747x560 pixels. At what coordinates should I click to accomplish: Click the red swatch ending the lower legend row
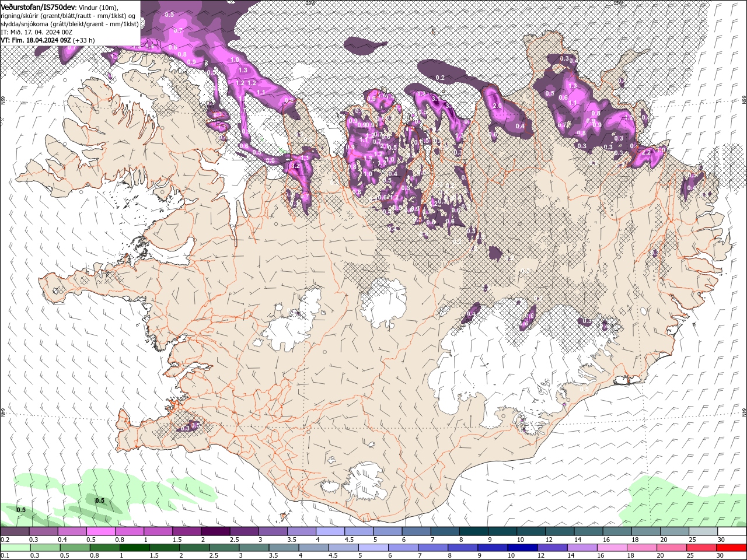coord(732,548)
